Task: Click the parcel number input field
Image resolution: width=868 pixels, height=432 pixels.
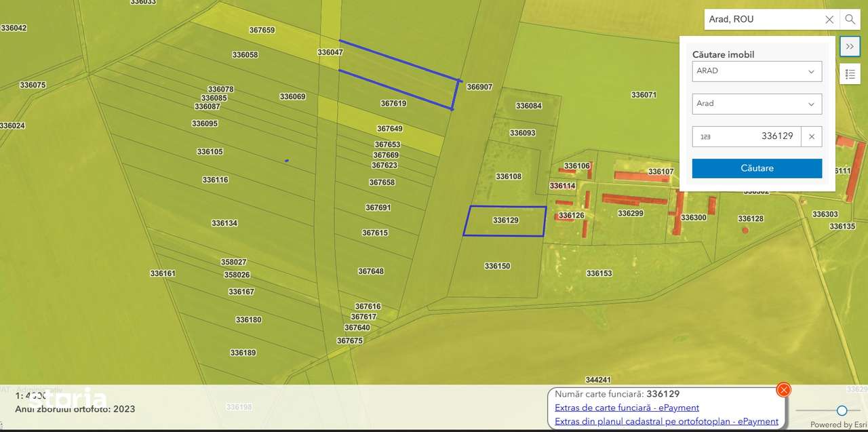Action: pyautogui.click(x=747, y=136)
